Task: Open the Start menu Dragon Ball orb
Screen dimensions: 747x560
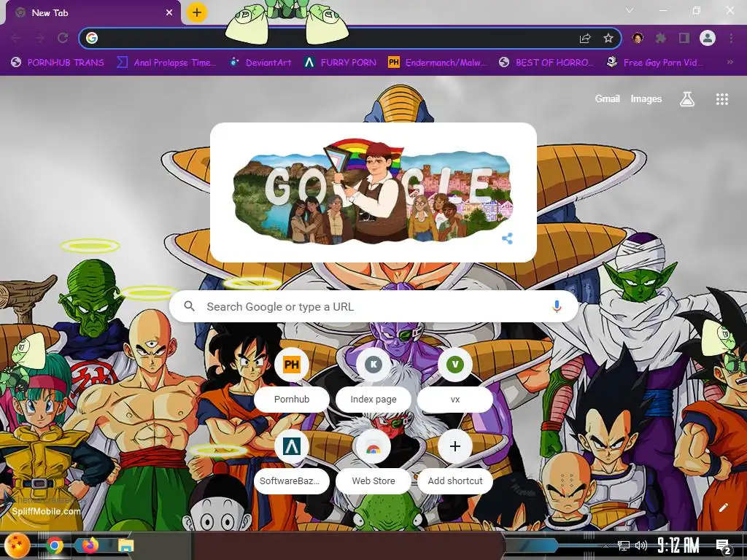Action: click(18, 545)
